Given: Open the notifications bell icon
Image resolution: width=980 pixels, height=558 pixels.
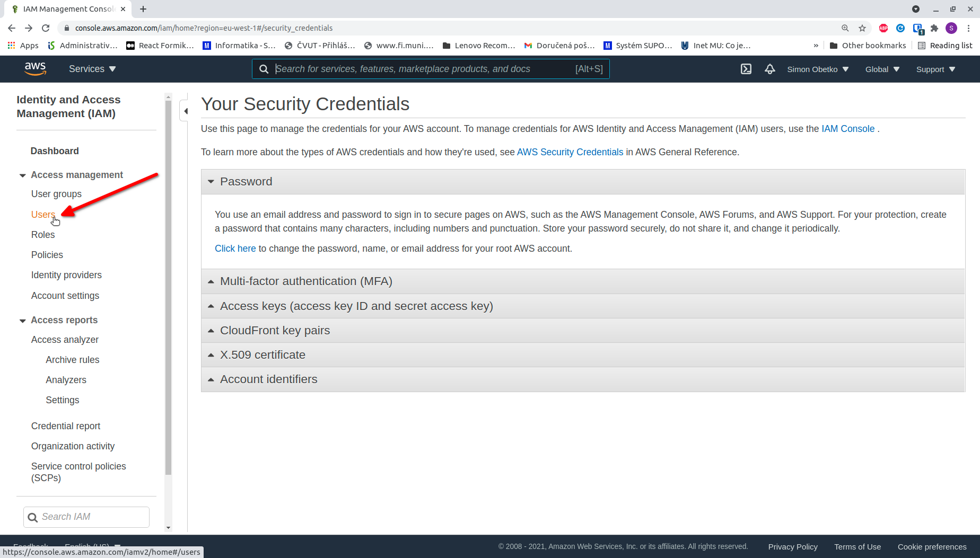Looking at the screenshot, I should tap(770, 69).
